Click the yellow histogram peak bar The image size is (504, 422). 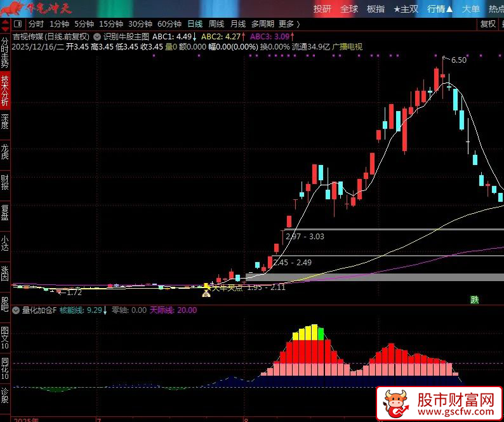pyautogui.click(x=315, y=333)
